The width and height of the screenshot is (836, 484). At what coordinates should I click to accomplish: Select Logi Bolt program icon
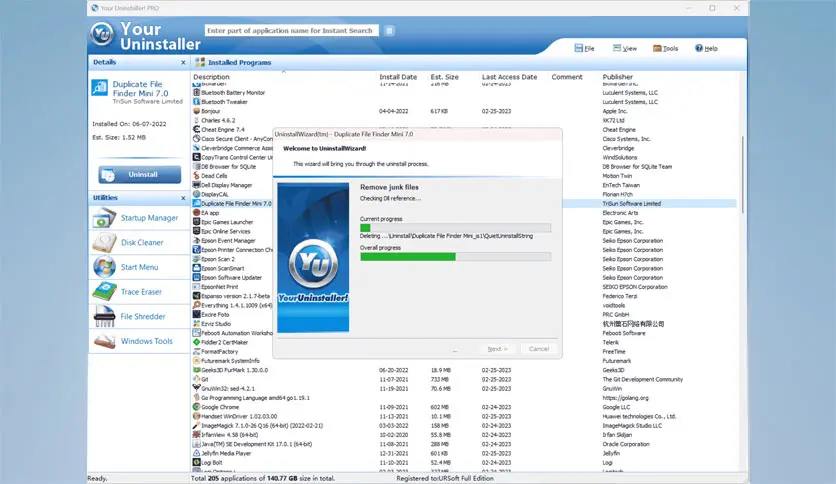coord(196,462)
